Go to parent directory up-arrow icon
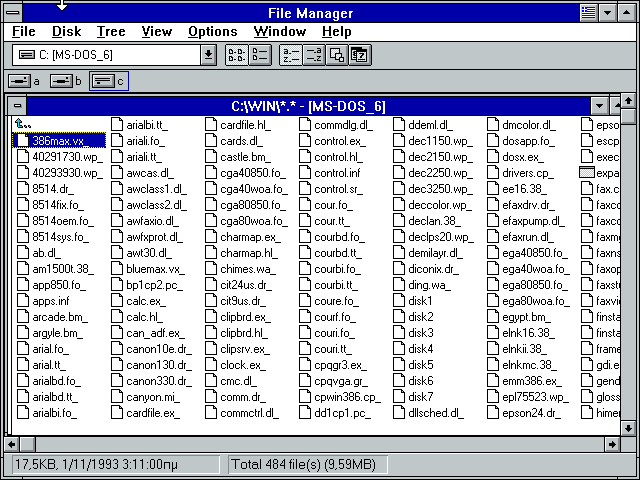Viewport: 640px width, 480px height. point(22,123)
